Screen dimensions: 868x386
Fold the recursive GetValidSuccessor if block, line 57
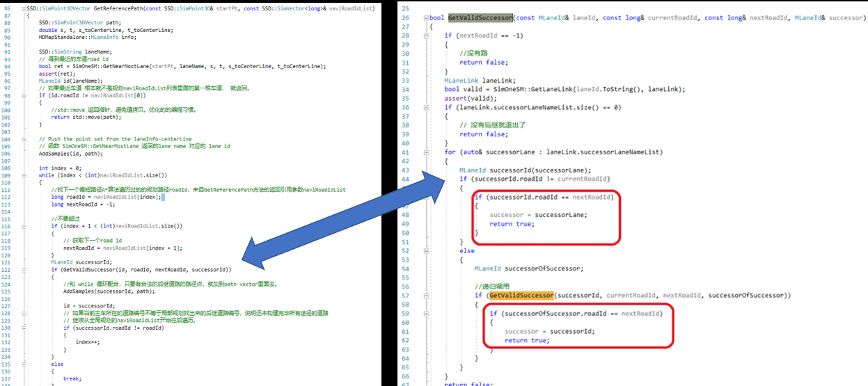(426, 296)
